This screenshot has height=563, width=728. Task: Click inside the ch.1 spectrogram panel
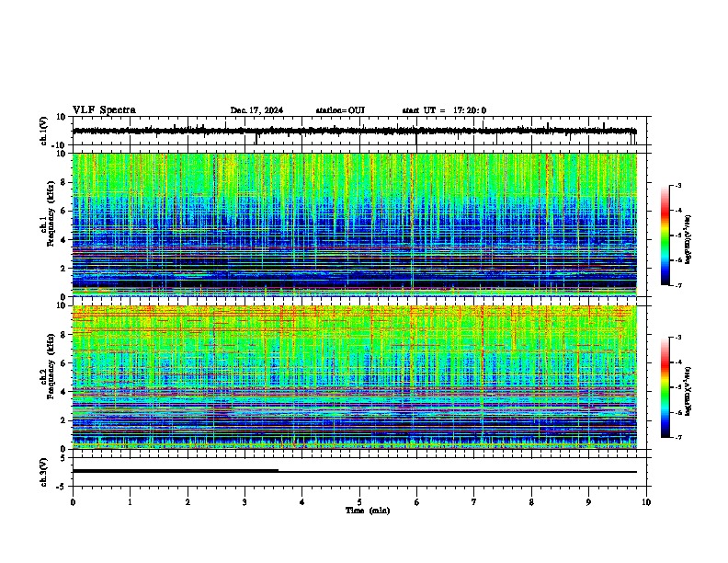pos(354,224)
